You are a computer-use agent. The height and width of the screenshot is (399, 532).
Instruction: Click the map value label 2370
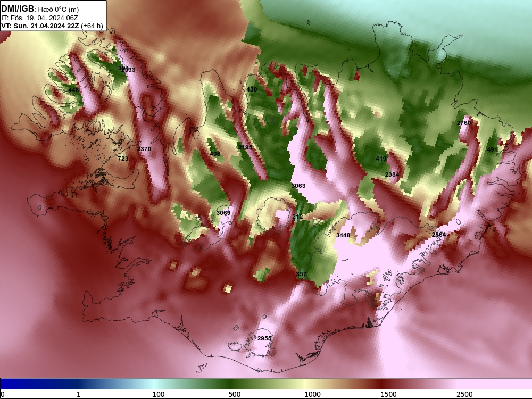click(144, 148)
